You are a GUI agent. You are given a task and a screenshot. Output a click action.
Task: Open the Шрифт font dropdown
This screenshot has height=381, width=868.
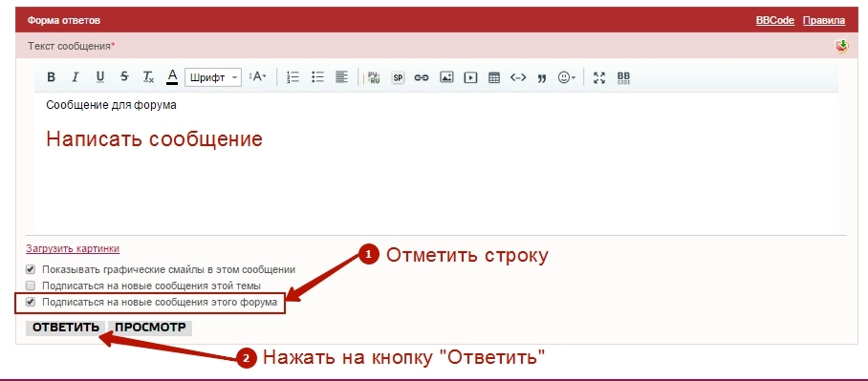tap(213, 77)
